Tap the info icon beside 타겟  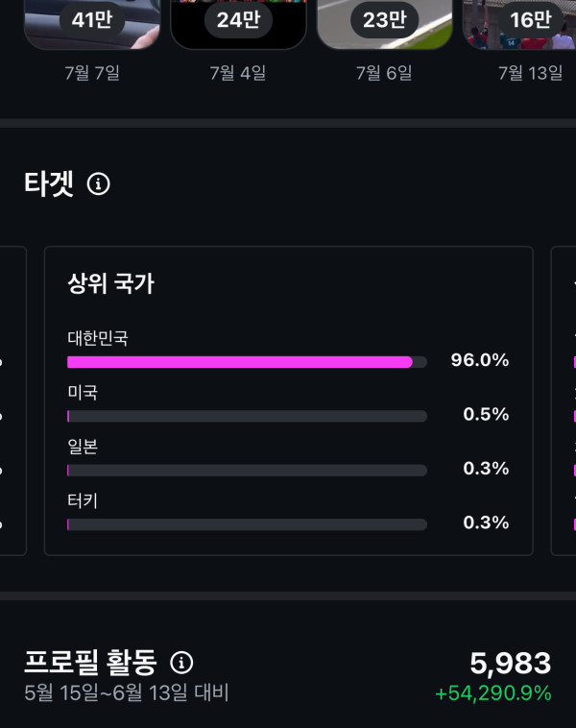click(98, 183)
